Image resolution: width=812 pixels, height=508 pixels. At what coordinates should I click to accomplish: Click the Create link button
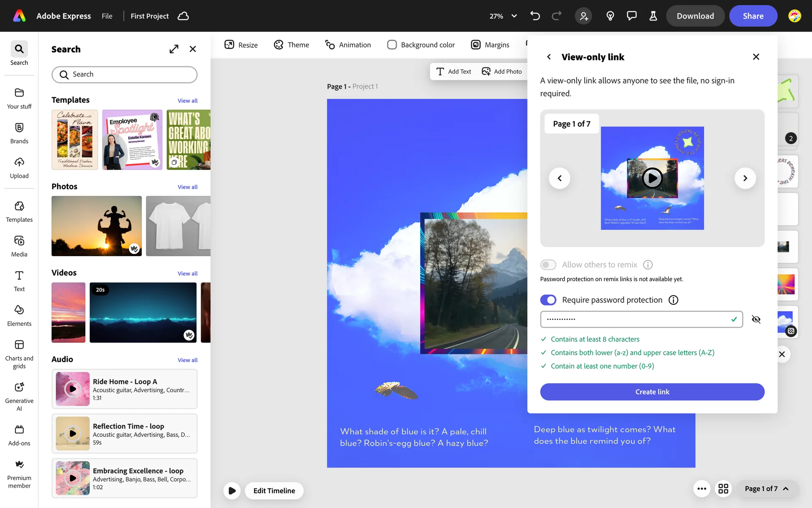(x=652, y=392)
